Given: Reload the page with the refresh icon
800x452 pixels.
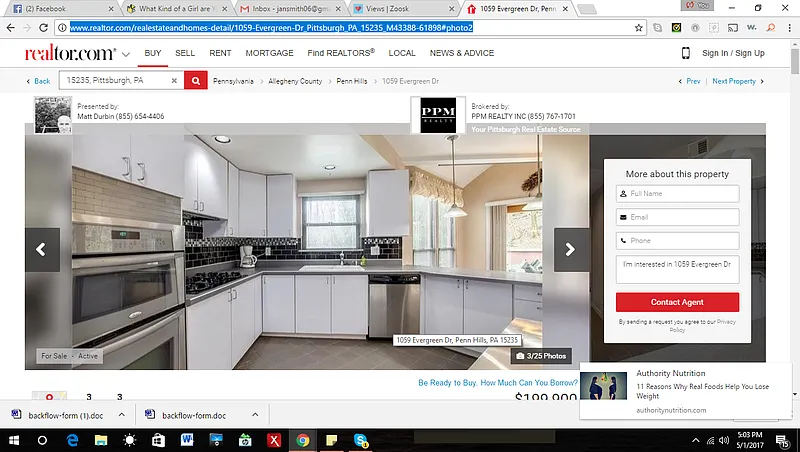Looking at the screenshot, I should (x=43, y=28).
